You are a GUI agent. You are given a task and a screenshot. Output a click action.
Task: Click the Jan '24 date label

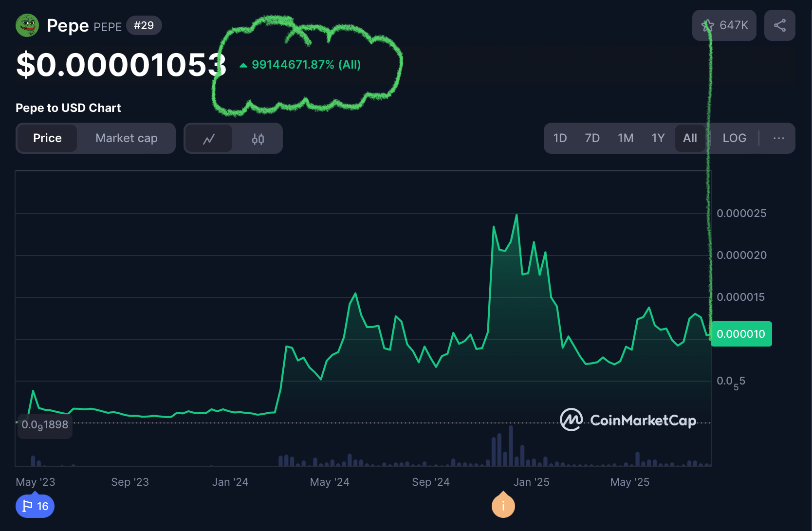pos(230,482)
